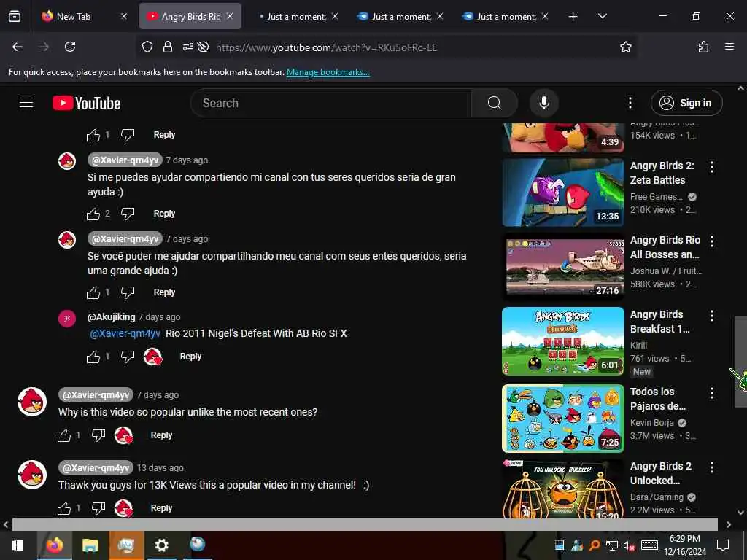Switch to the New Tab browser tab
Image resolution: width=747 pixels, height=560 pixels.
[x=85, y=16]
